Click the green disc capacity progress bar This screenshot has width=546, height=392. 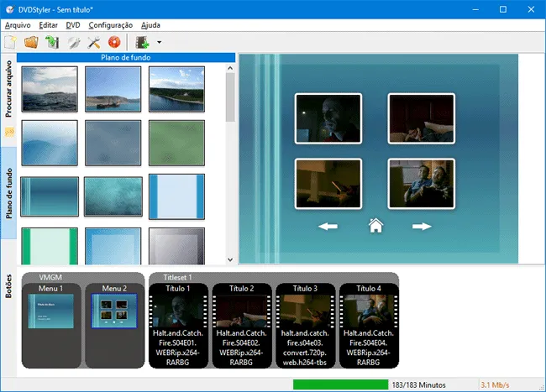(x=340, y=384)
